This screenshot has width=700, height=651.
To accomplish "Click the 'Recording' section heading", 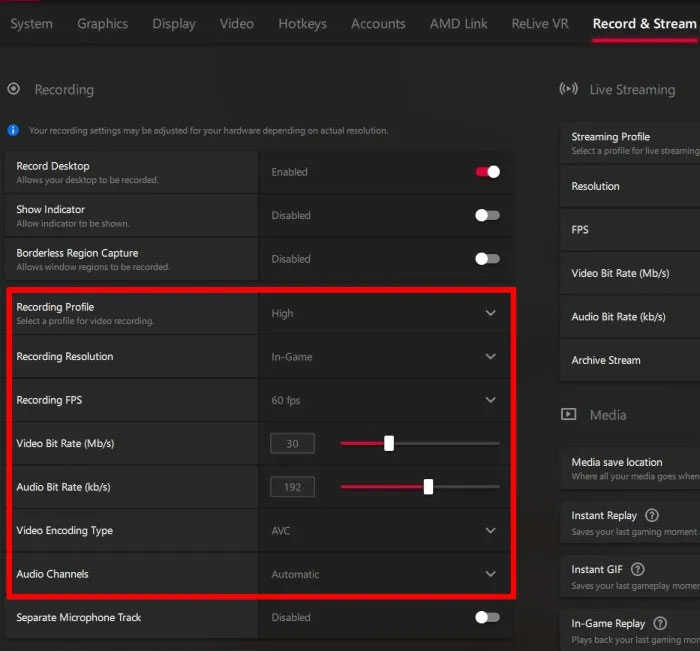I will [64, 89].
